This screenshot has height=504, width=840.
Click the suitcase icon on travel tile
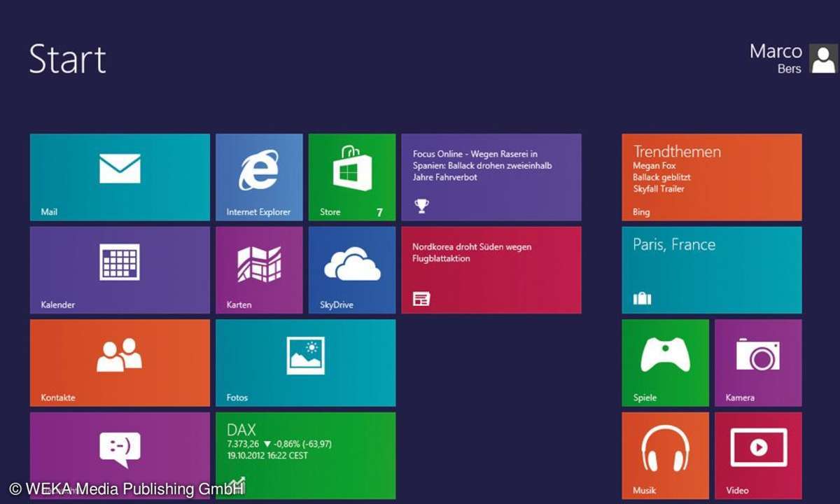tap(642, 299)
